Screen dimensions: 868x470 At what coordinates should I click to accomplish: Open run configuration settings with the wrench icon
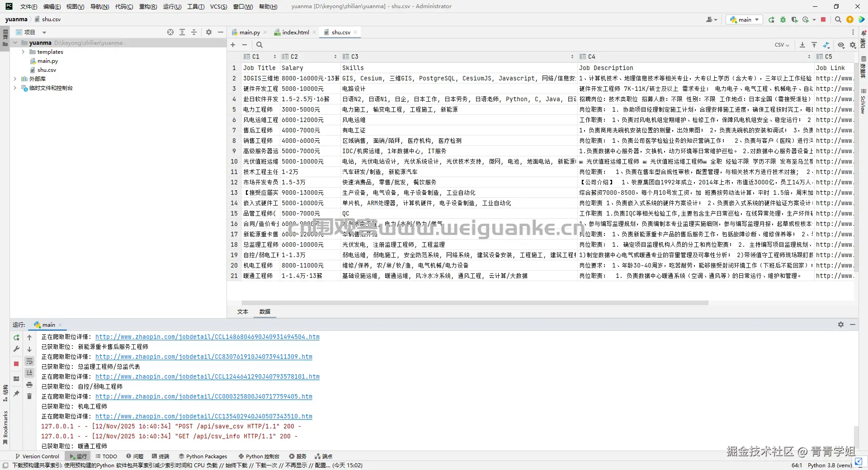16,349
